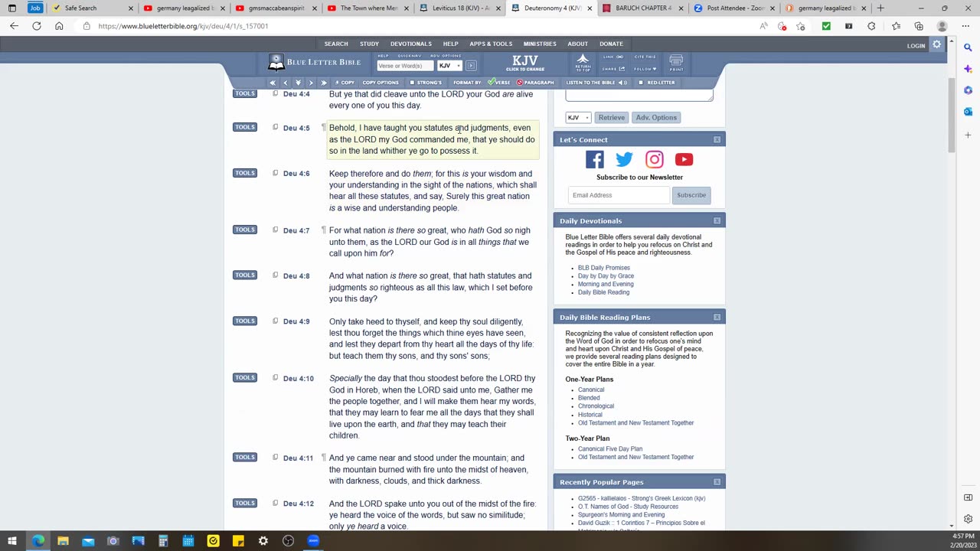Check the copy box beside Deu 4:6
The image size is (980, 551).
pos(275,173)
